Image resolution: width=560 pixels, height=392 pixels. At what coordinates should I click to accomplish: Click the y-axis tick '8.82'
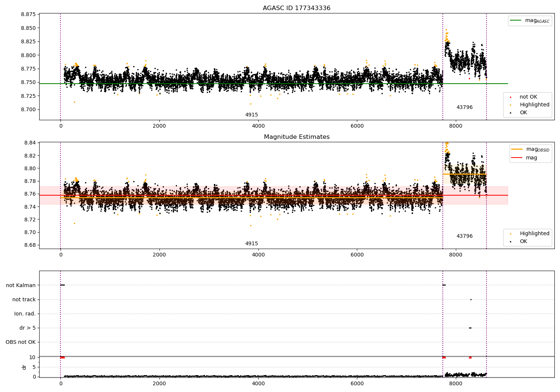point(30,156)
